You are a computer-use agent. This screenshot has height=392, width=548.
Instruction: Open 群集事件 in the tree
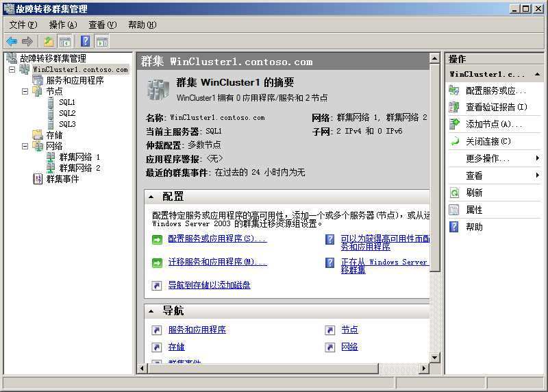pyautogui.click(x=62, y=179)
